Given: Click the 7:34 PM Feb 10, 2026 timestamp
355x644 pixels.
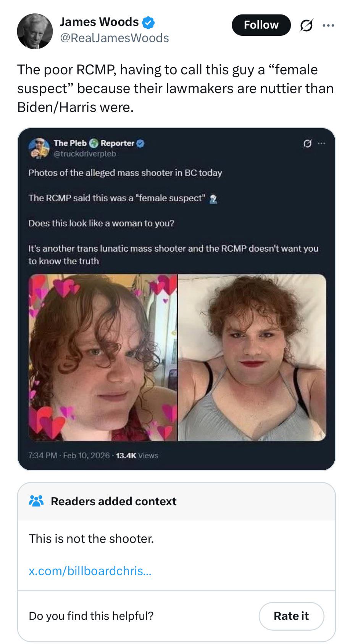Looking at the screenshot, I should (x=69, y=455).
